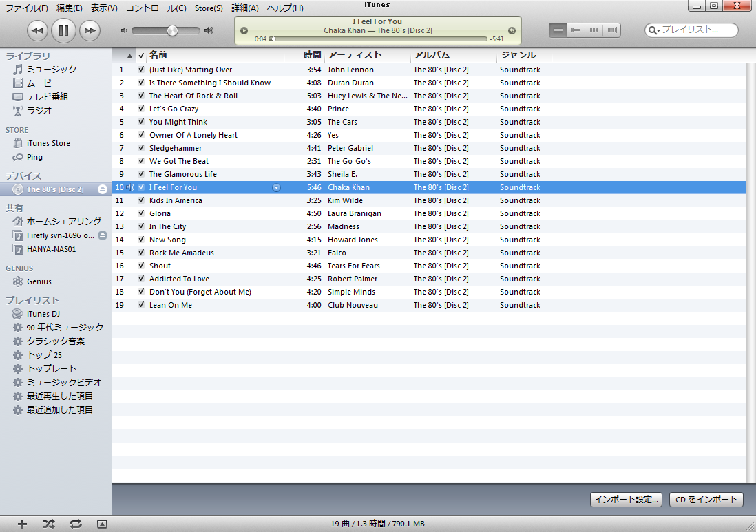Uncheck the Sledgehammer track checkbox
The height and width of the screenshot is (532, 756).
click(x=141, y=148)
